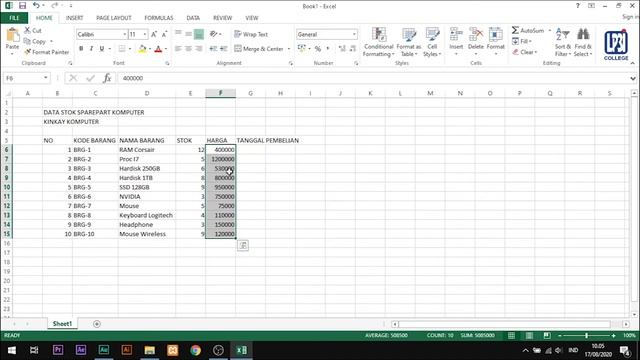Viewport: 640px width, 360px height.
Task: Open the Windows Start menu
Action: coord(11,350)
